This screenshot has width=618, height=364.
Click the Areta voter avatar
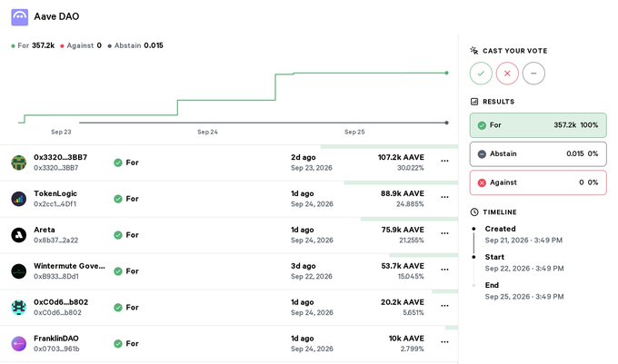(x=18, y=235)
